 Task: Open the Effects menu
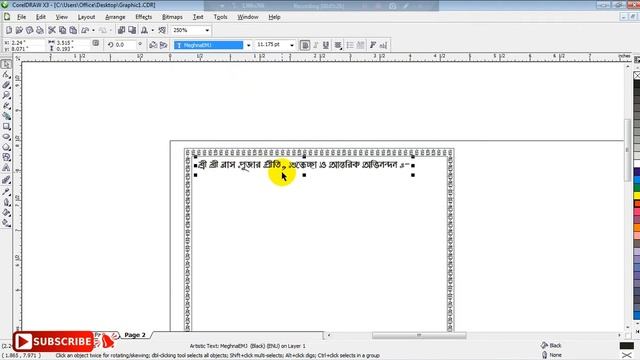[x=143, y=17]
